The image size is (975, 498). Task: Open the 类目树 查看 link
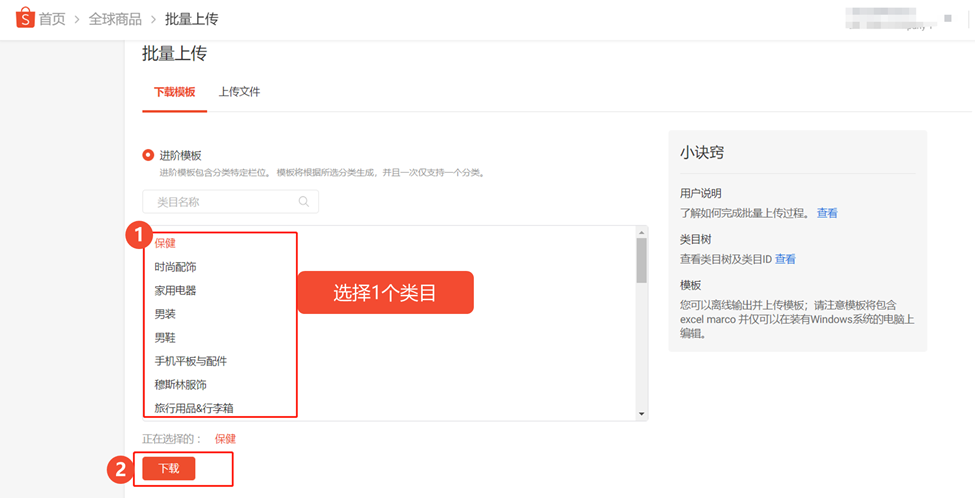tap(785, 259)
